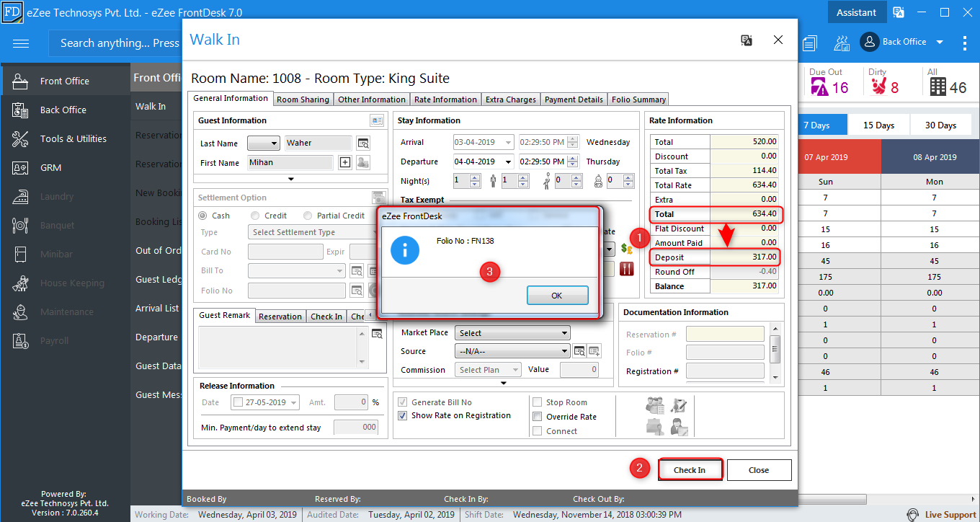
Task: Click the Check In button
Action: click(x=690, y=470)
